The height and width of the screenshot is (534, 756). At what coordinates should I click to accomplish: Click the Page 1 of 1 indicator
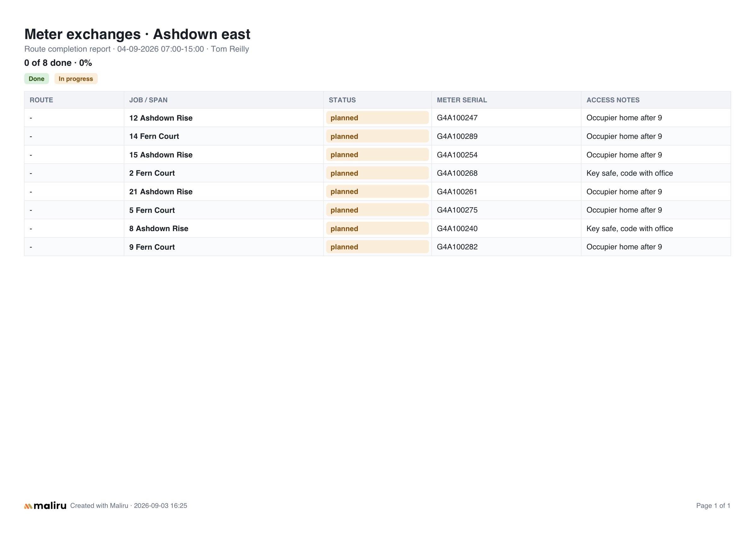pos(713,506)
